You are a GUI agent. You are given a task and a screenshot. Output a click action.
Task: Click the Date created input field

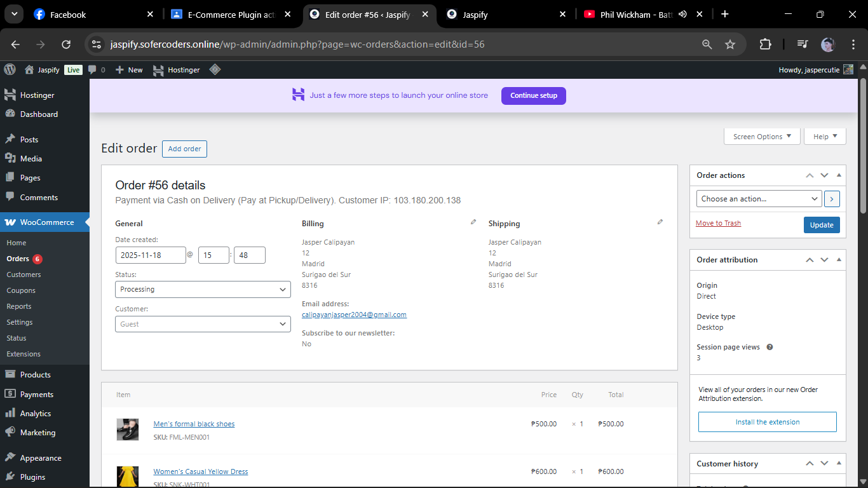[x=151, y=255]
